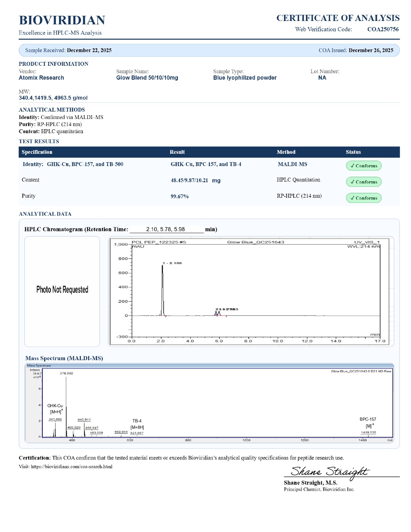
Task: Click the TB-4 [M+8H] annotation
Action: (x=137, y=424)
